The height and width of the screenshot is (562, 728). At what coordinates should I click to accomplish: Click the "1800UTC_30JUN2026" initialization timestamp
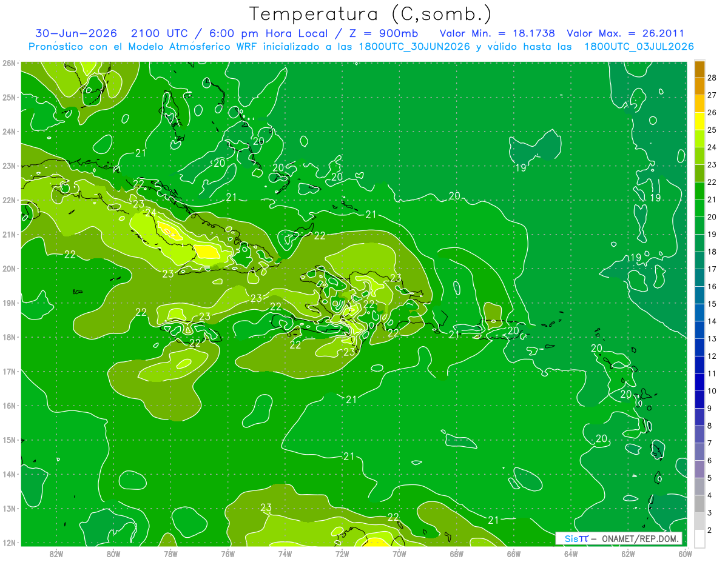click(x=414, y=47)
